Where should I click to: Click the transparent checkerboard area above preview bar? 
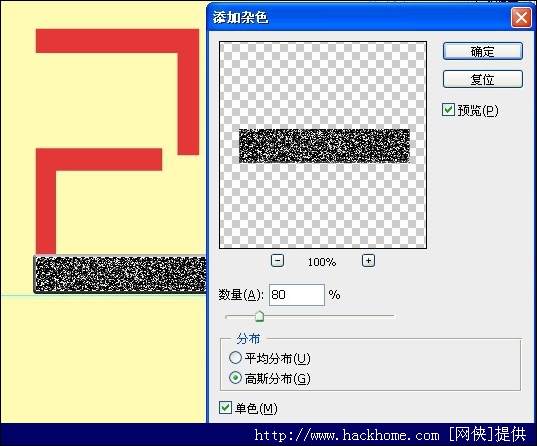point(323,86)
